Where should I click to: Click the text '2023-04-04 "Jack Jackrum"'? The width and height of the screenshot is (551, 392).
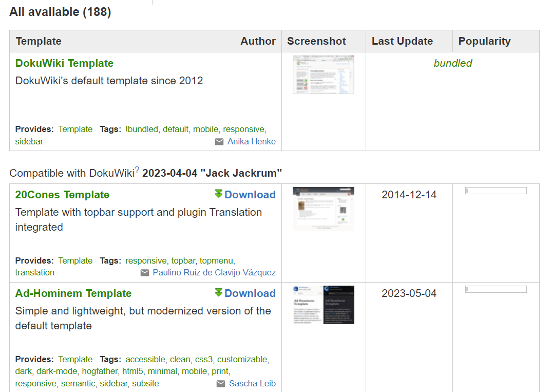tap(212, 173)
